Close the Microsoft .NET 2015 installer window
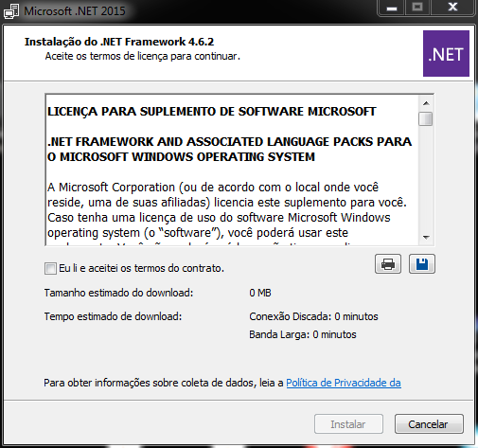Image resolution: width=478 pixels, height=448 pixels. (x=452, y=8)
